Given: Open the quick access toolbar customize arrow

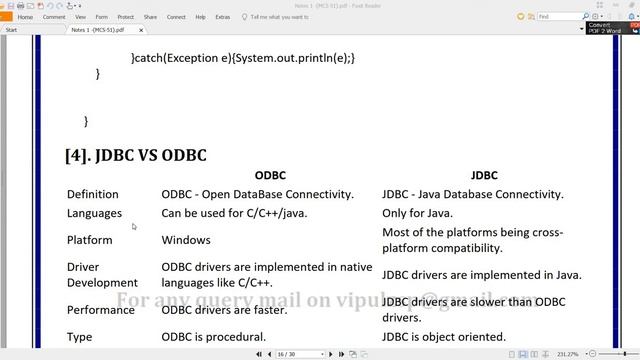Looking at the screenshot, I should (80, 6).
